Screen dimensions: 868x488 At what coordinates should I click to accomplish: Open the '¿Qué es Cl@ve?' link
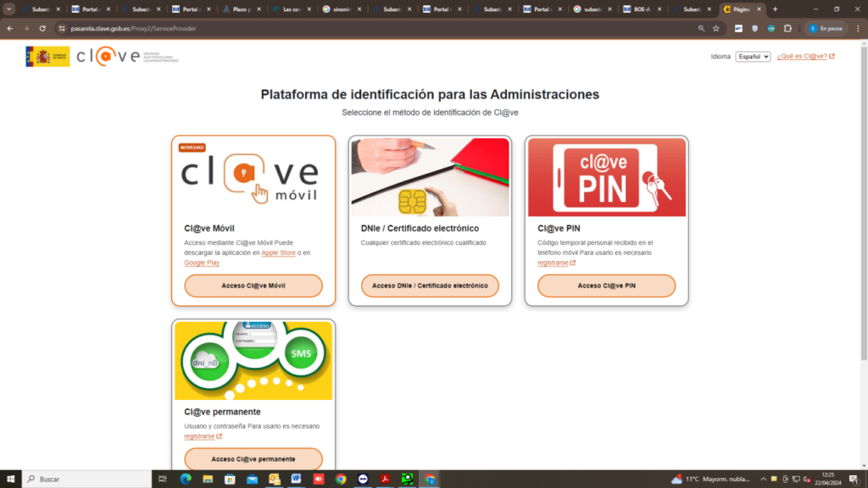click(x=805, y=57)
